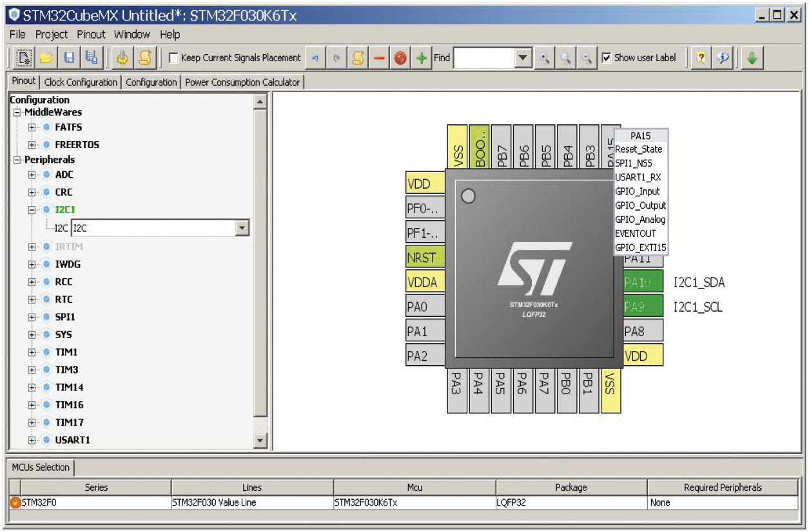
Task: Click the blue help bubble icon
Action: tap(723, 58)
